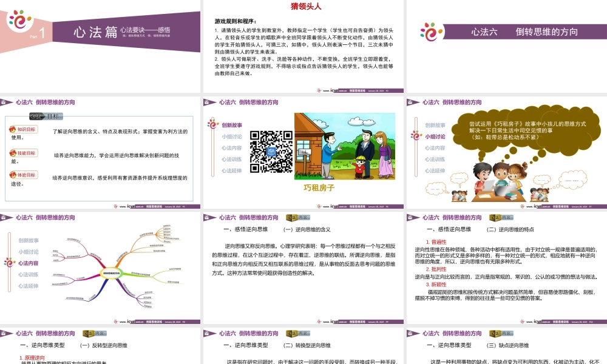Click the 心法训练 sidebar link
Viewport: 607px width, 364px height.
tap(232, 160)
